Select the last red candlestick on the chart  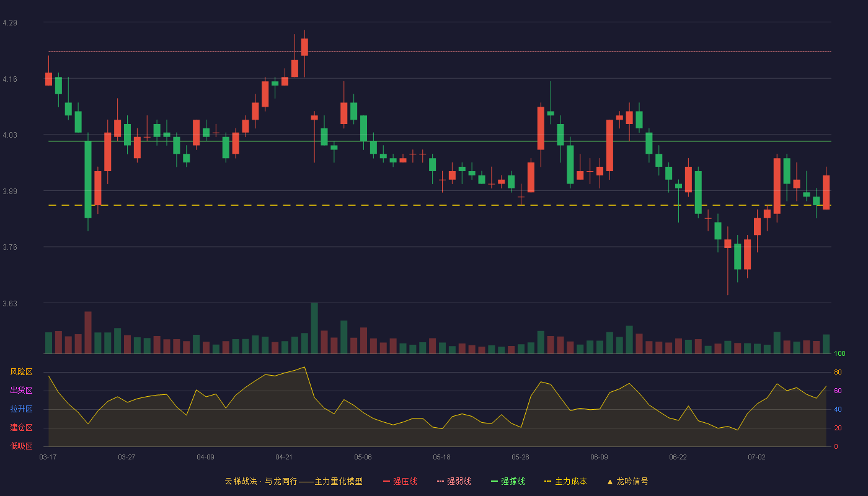pyautogui.click(x=826, y=192)
